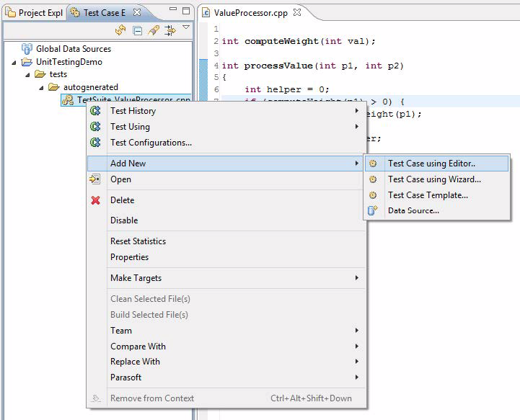
Task: Open the Replace With submenu
Action: (x=226, y=362)
